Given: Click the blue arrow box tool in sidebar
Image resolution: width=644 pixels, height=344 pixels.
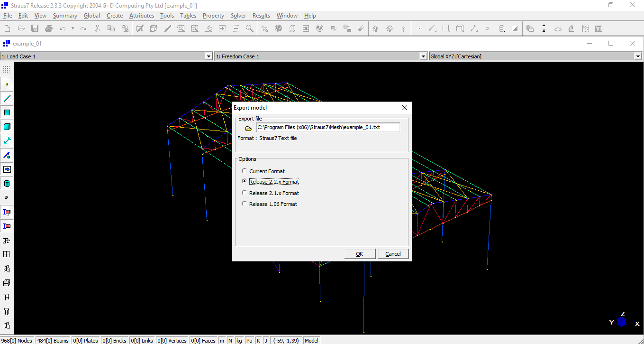Looking at the screenshot, I should [7, 169].
